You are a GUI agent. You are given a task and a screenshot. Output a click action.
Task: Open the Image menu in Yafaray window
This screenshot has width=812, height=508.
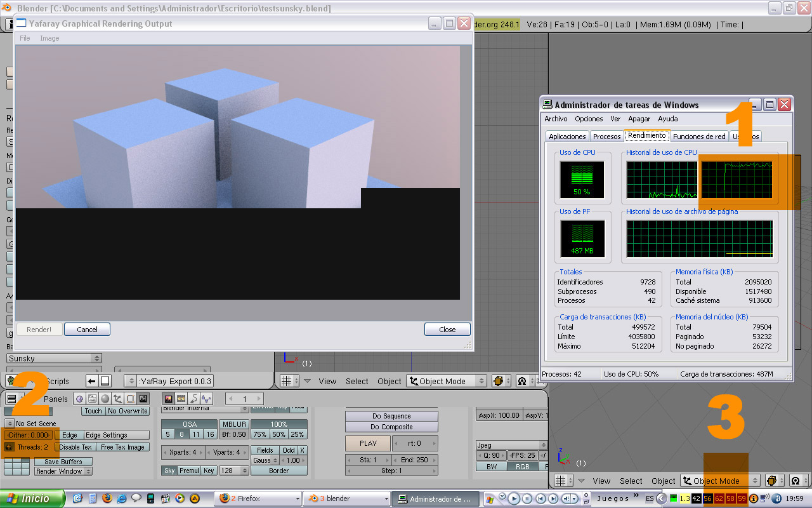click(x=49, y=38)
